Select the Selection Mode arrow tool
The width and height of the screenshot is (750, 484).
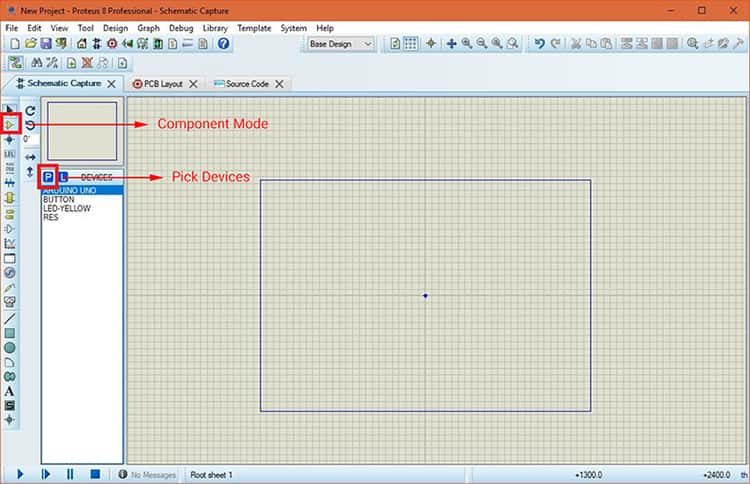click(x=9, y=110)
